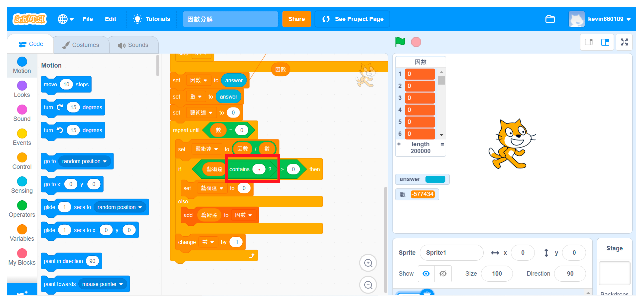Switch to small stage layout

[589, 42]
